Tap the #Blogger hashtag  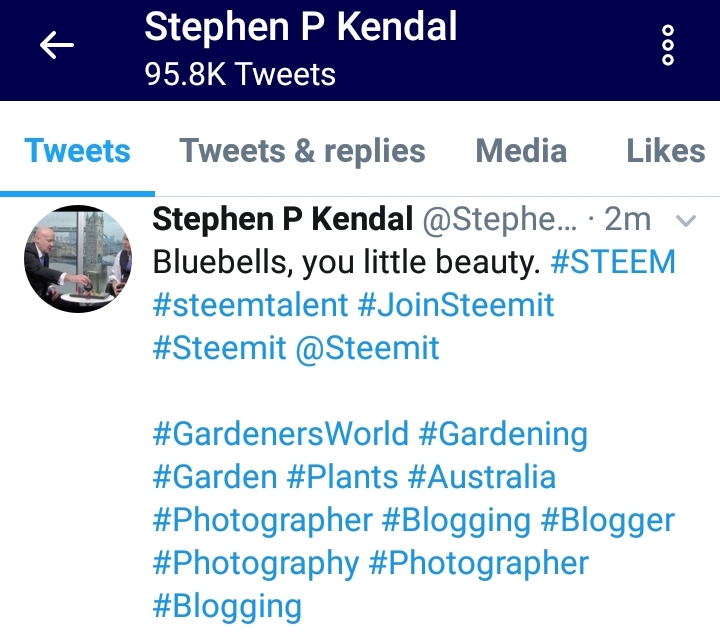coord(608,521)
